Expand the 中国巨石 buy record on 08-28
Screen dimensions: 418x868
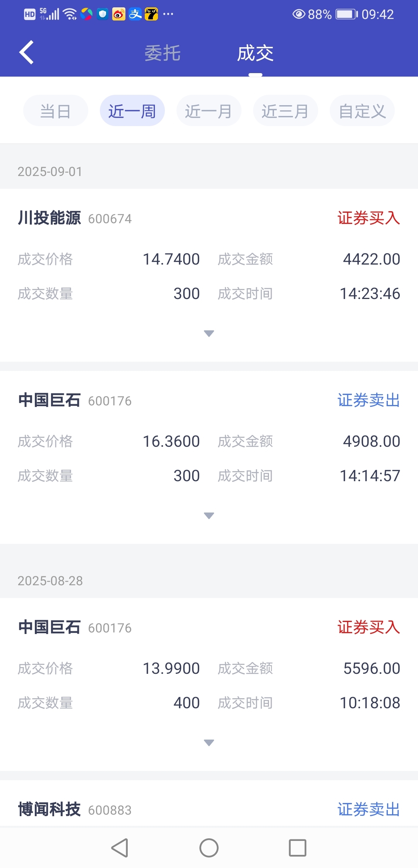pos(209,743)
